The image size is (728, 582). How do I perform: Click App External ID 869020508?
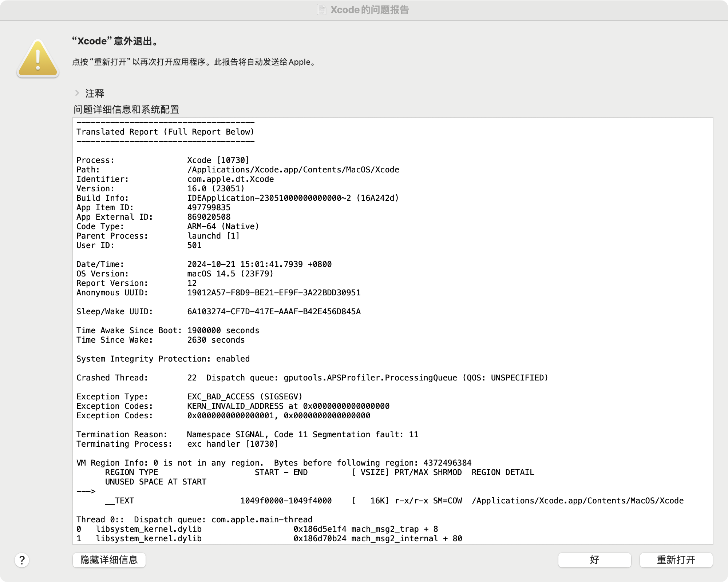(209, 217)
